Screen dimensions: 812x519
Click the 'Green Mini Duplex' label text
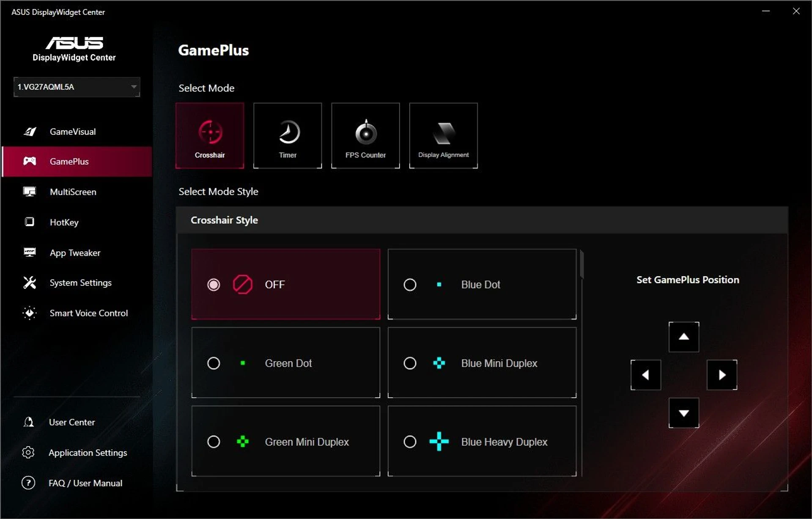click(307, 442)
